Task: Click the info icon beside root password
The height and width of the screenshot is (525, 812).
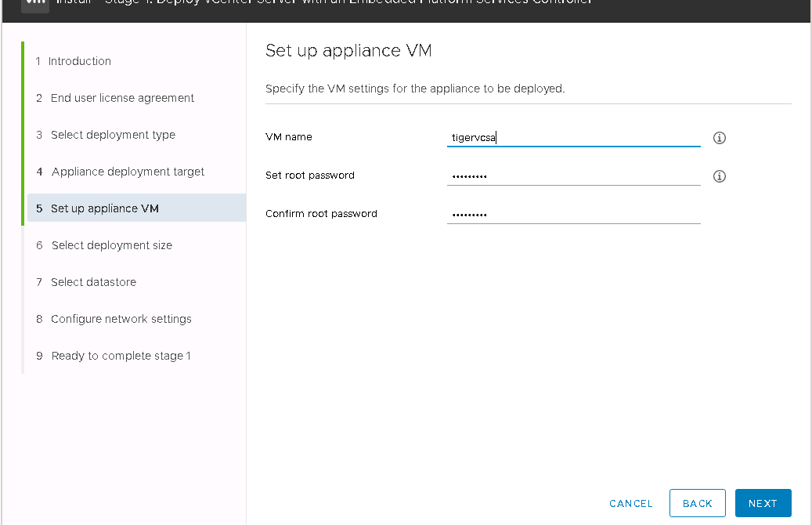Action: pos(720,176)
